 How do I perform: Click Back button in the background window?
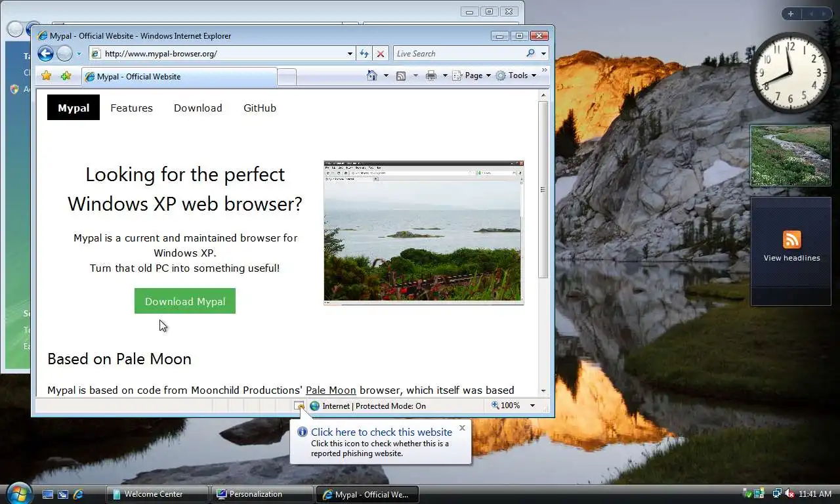pos(14,29)
